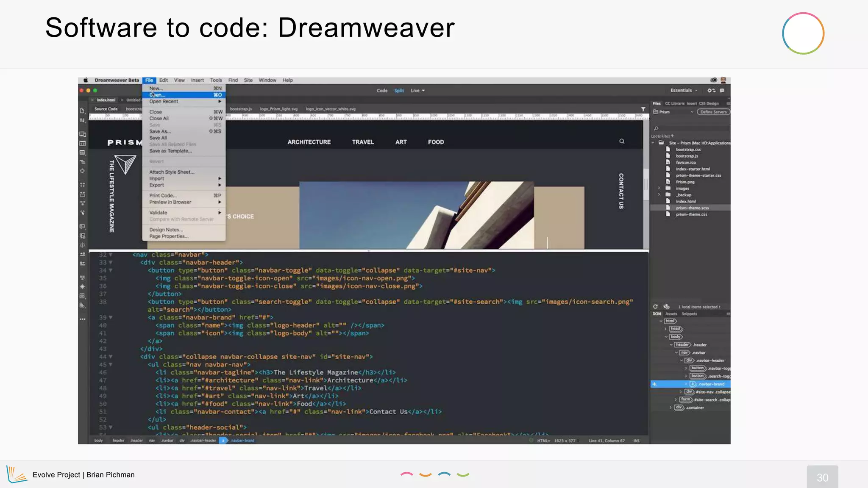Toggle the Live View device preview icon

82,134
